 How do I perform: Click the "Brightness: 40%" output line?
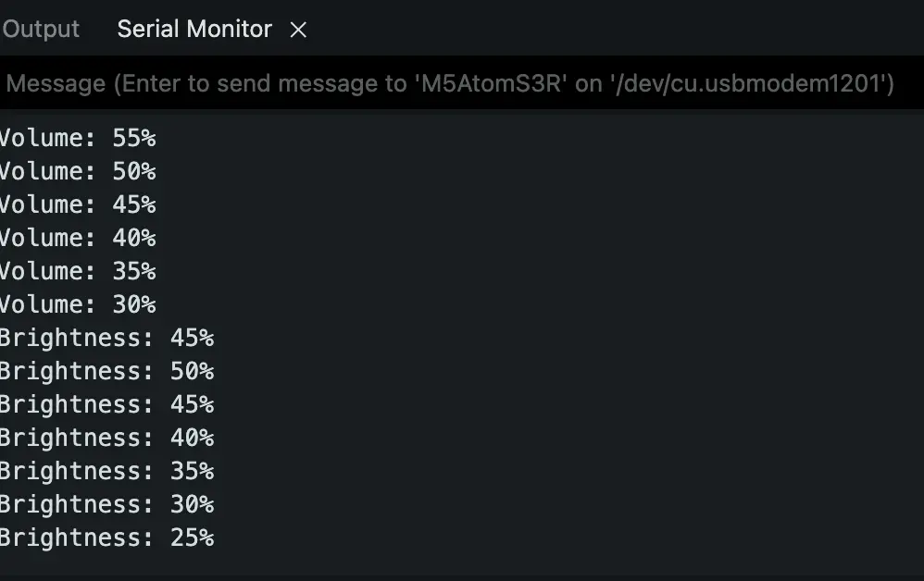[106, 438]
